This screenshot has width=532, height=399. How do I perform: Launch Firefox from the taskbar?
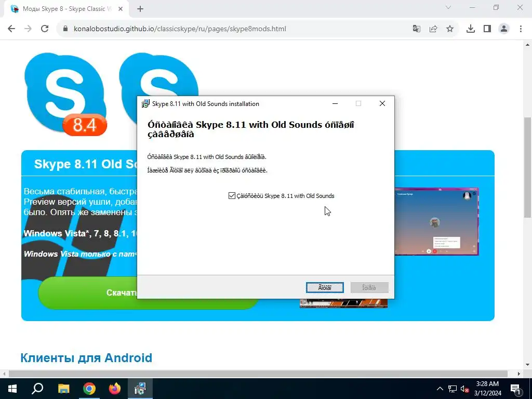click(x=115, y=389)
